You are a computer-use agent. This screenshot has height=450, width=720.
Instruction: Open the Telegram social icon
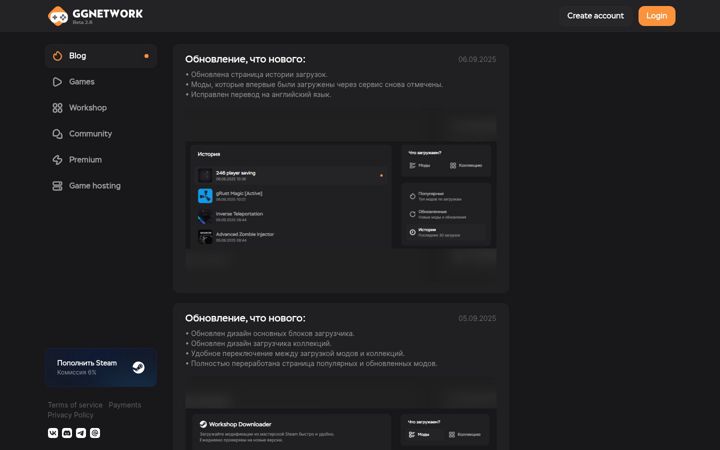(x=81, y=433)
